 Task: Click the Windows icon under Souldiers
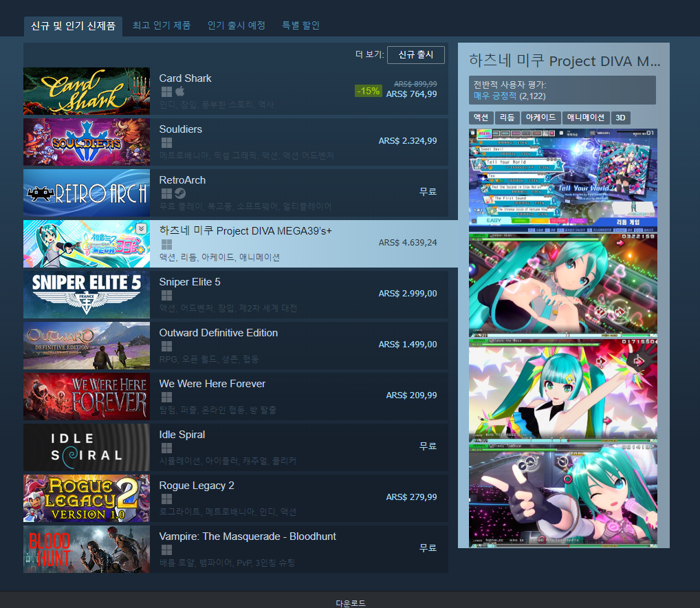(x=166, y=142)
